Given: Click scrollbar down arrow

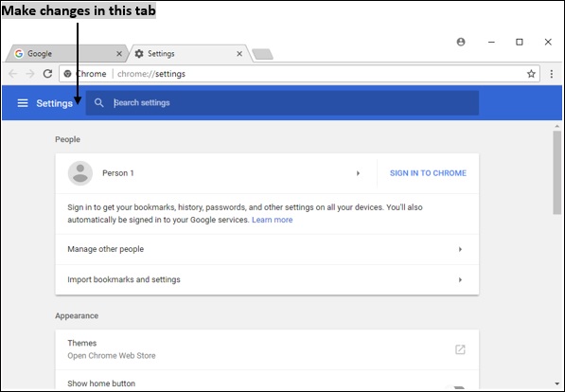Looking at the screenshot, I should click(557, 383).
